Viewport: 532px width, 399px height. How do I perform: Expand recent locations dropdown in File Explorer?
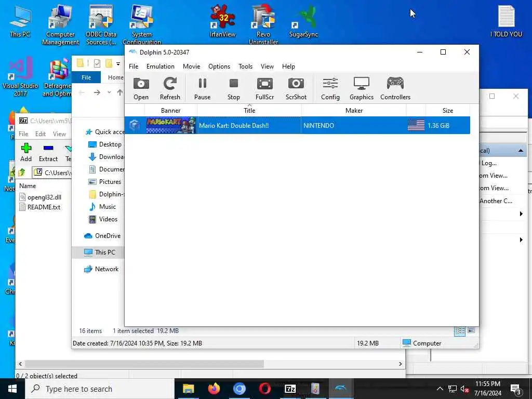point(109,92)
